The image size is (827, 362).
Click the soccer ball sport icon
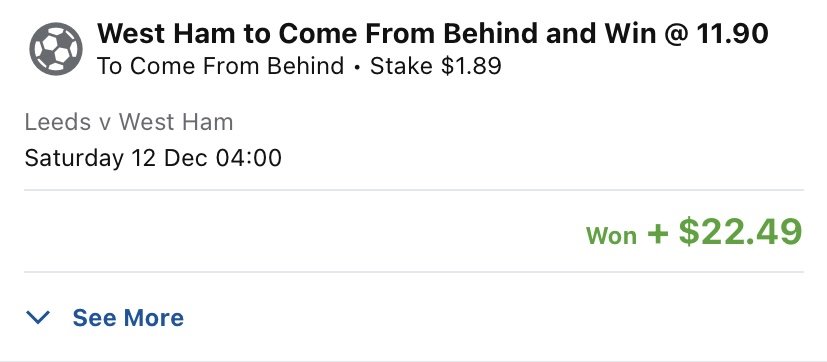56,49
